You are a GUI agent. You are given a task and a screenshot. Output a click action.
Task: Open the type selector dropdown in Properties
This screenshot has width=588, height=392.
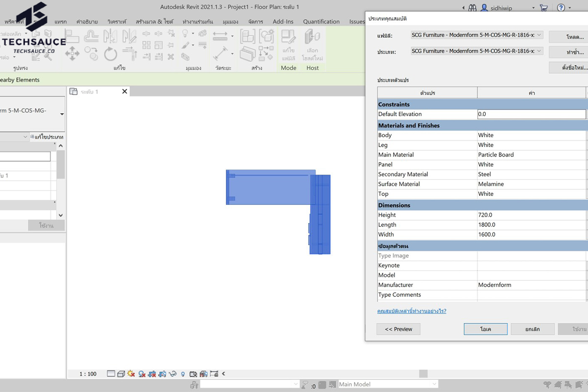click(x=62, y=114)
